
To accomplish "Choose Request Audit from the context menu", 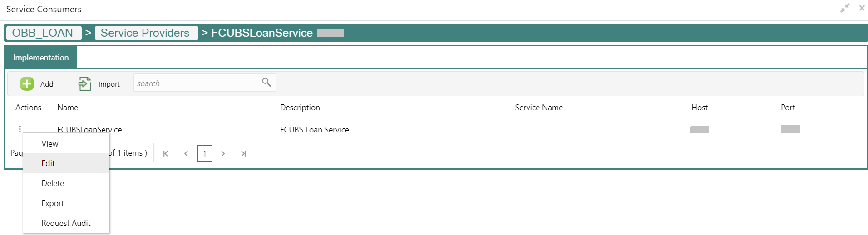I will (66, 223).
